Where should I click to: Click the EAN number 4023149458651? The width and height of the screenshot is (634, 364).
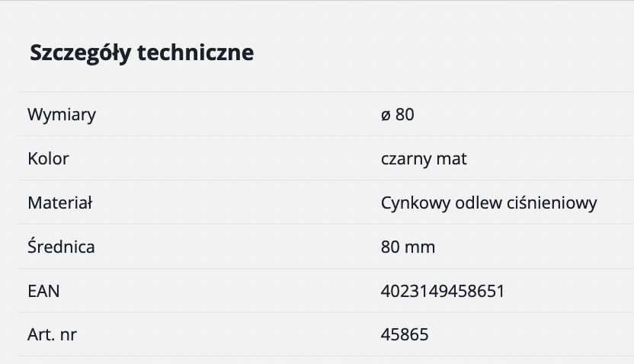443,291
